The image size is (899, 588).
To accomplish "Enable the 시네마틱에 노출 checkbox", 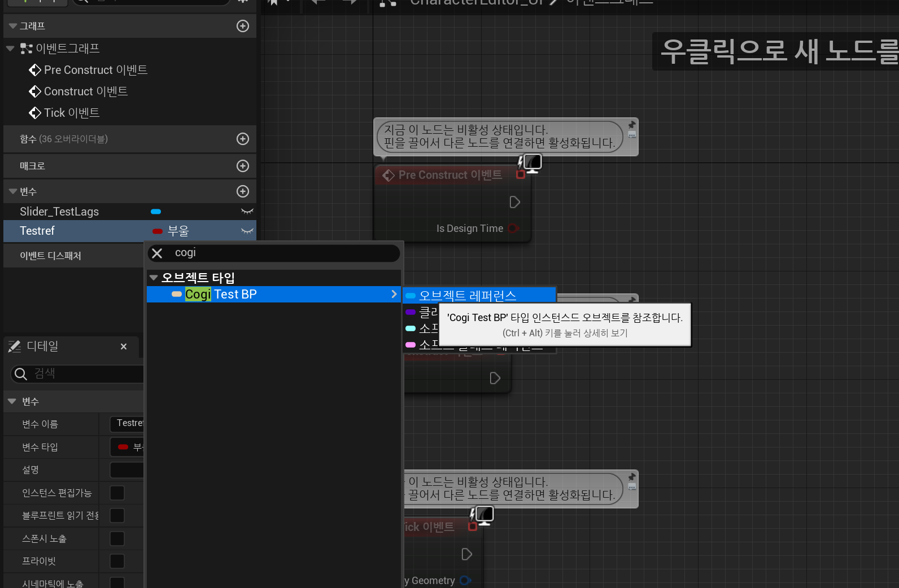I will pyautogui.click(x=117, y=583).
